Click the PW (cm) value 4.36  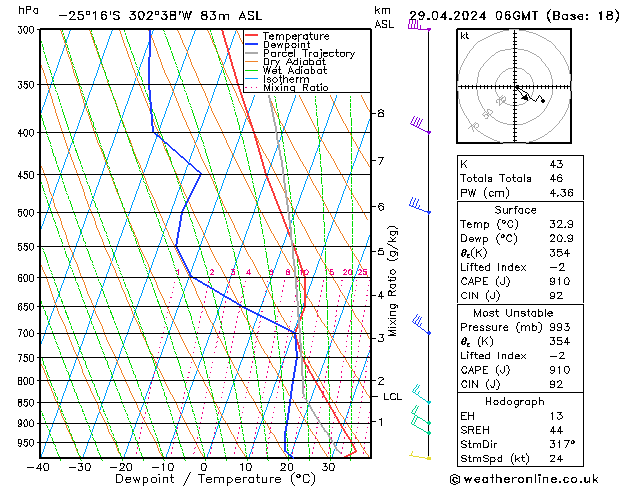[562, 193]
